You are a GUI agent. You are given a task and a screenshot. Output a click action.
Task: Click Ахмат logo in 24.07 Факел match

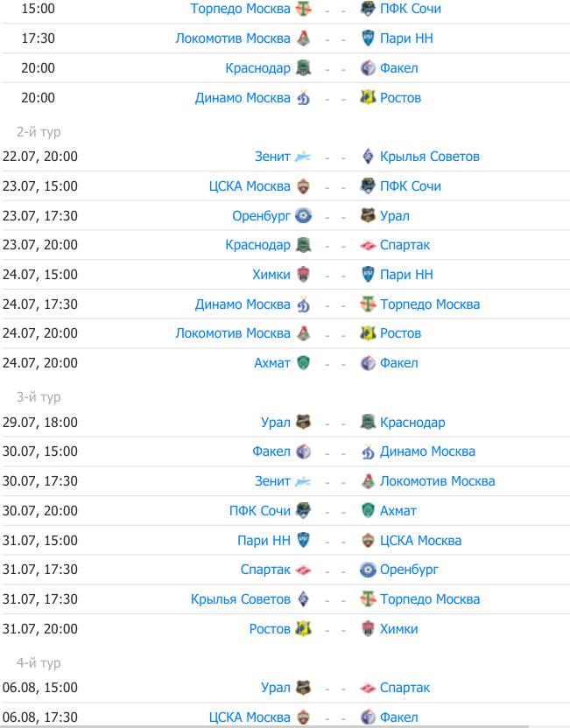[303, 363]
